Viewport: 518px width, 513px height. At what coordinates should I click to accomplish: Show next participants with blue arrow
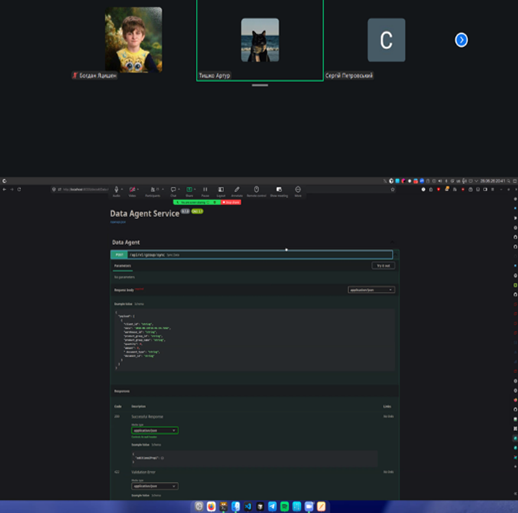tap(461, 40)
